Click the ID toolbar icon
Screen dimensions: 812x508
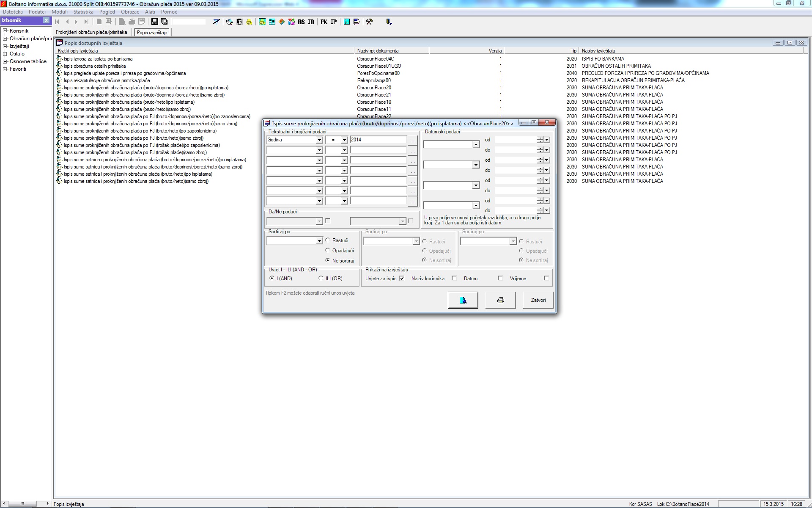pyautogui.click(x=311, y=22)
